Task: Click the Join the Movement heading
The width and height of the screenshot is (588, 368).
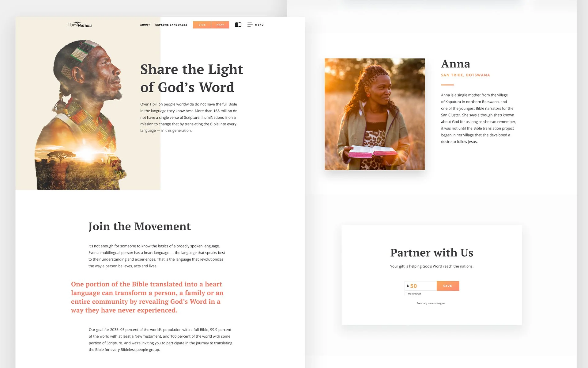Action: 140,226
